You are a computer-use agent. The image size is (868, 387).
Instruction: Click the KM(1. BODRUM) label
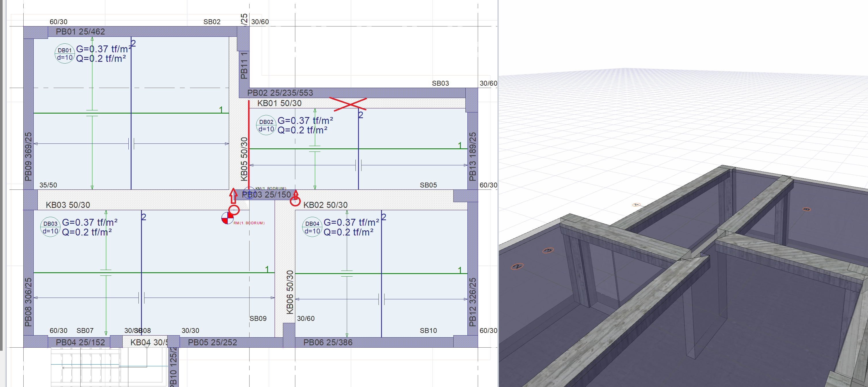(271, 188)
